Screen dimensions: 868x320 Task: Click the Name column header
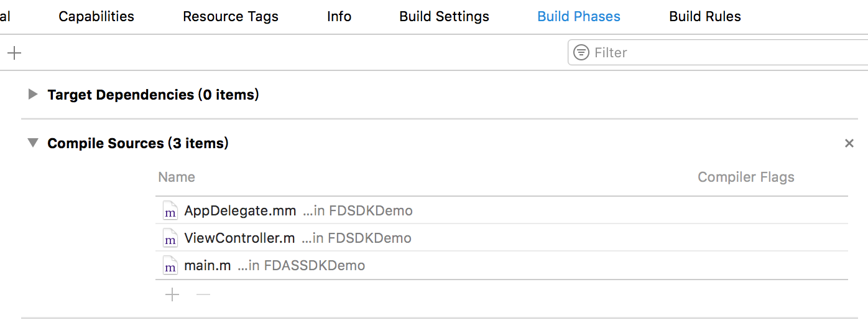point(177,177)
